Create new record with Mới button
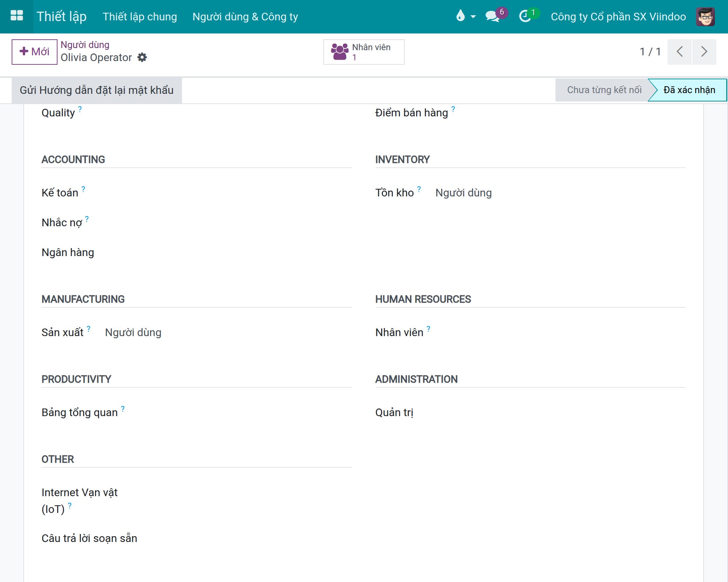 point(34,52)
